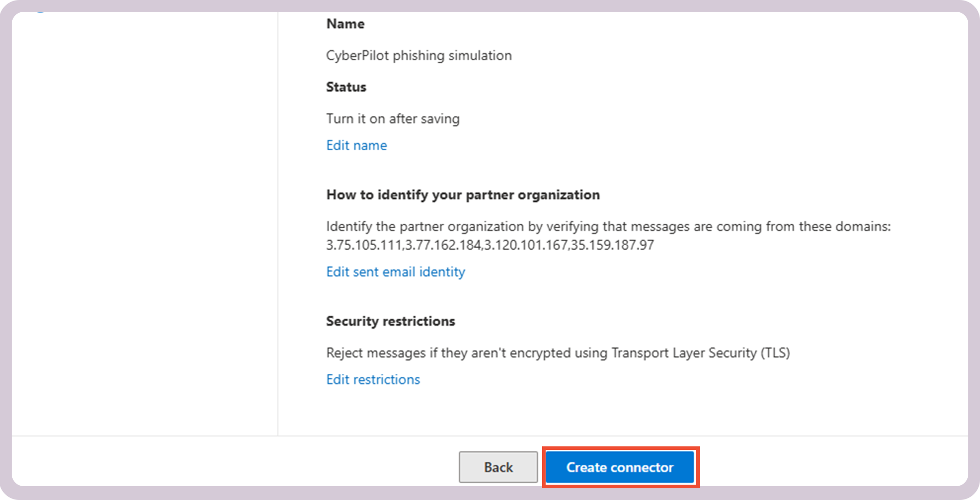Open the Edit name link
980x500 pixels.
click(x=356, y=145)
